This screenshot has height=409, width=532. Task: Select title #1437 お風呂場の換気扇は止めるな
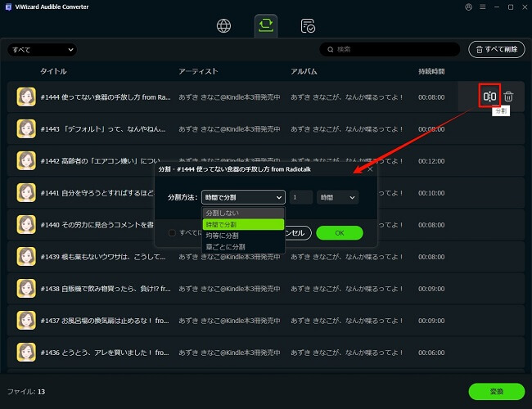[105, 321]
